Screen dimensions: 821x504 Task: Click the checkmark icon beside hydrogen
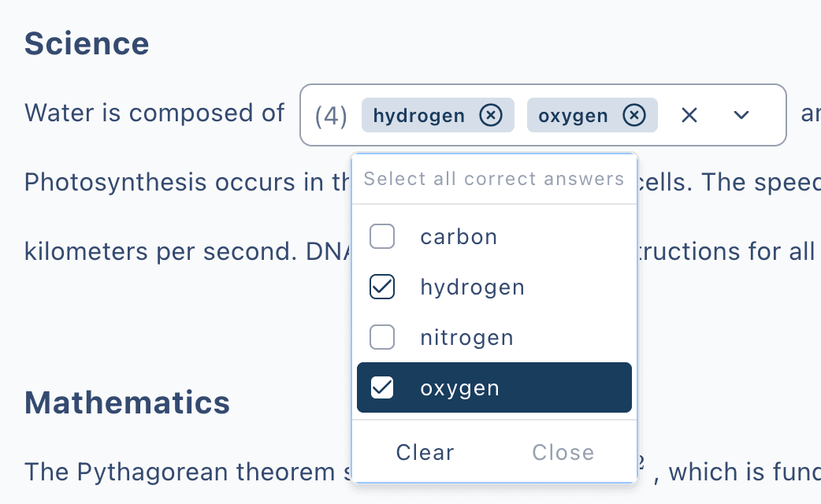tap(381, 287)
